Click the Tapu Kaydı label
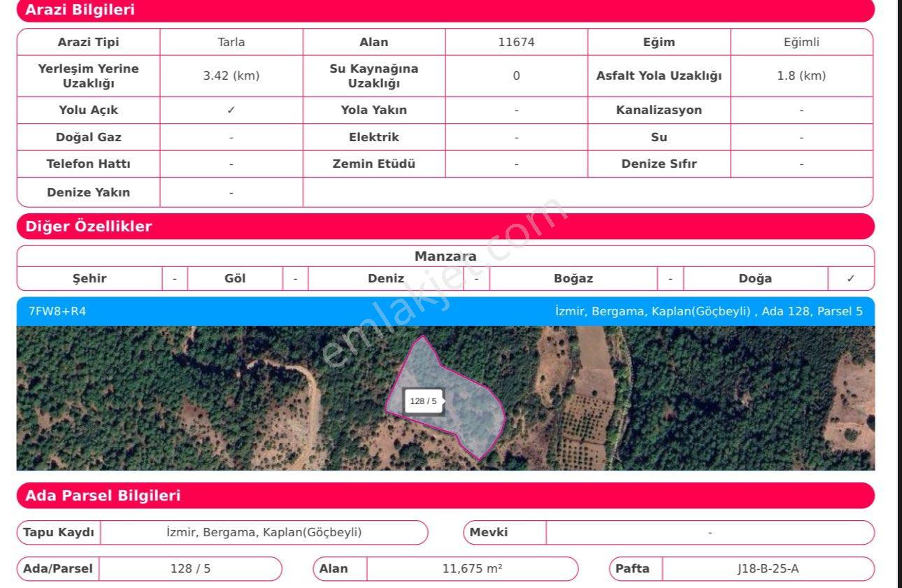Image resolution: width=902 pixels, height=588 pixels. [59, 533]
